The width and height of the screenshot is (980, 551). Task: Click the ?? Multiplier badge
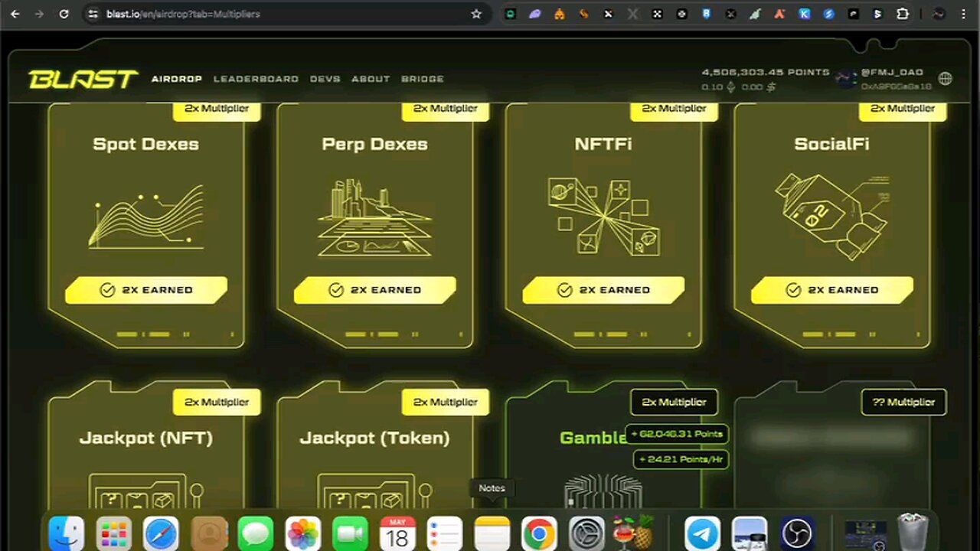pyautogui.click(x=903, y=402)
